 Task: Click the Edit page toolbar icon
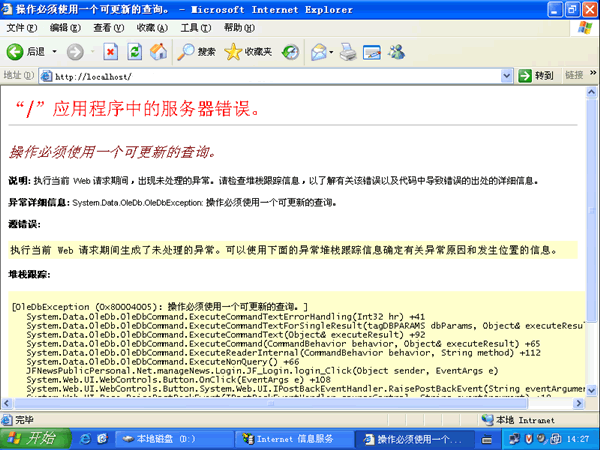pos(372,52)
